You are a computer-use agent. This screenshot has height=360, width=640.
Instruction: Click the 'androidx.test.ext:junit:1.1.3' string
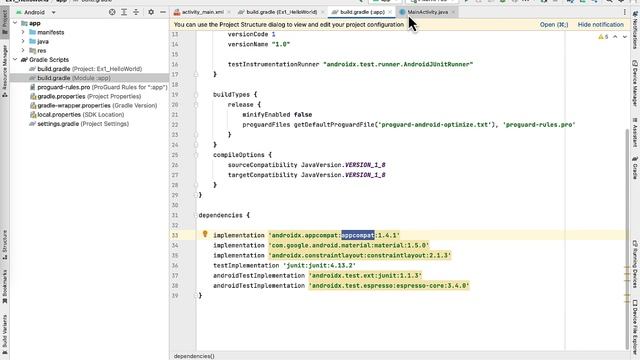pos(365,276)
